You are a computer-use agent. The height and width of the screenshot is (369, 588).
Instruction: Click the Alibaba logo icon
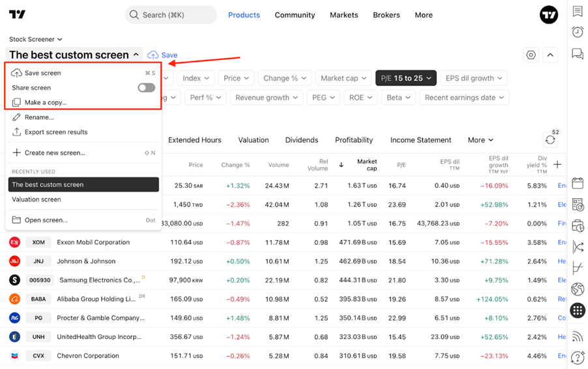14,299
